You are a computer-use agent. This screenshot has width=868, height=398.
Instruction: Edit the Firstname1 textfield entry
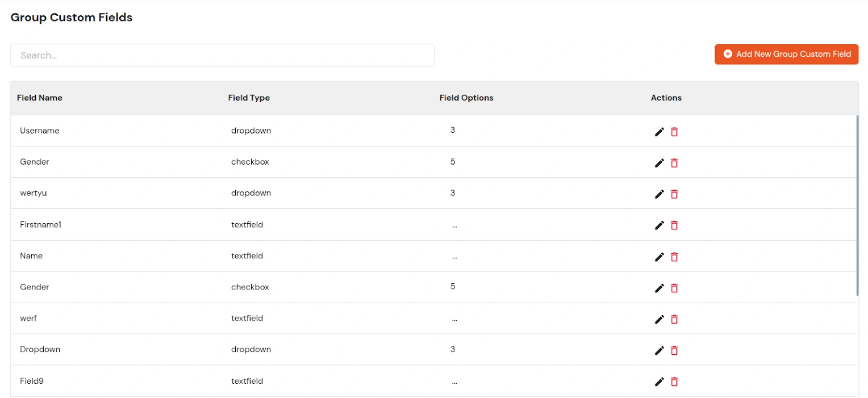click(x=659, y=225)
